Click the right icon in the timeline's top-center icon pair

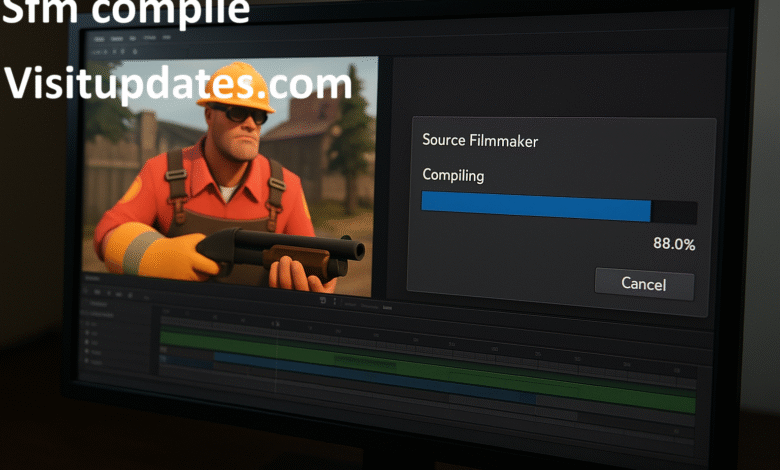pyautogui.click(x=336, y=299)
